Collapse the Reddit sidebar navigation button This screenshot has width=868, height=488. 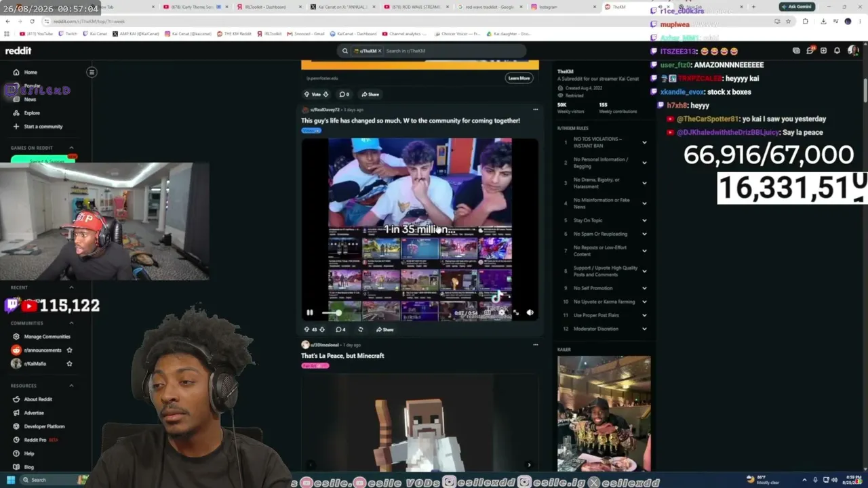92,72
